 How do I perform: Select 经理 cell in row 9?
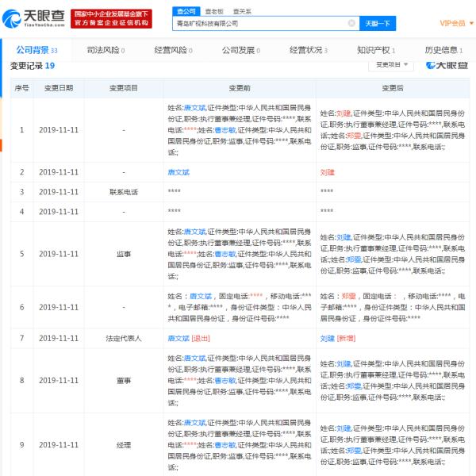124,445
